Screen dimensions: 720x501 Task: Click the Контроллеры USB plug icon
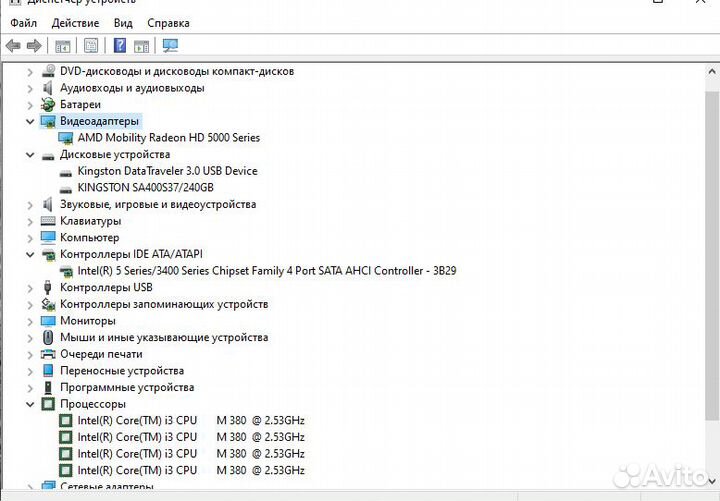(x=48, y=287)
